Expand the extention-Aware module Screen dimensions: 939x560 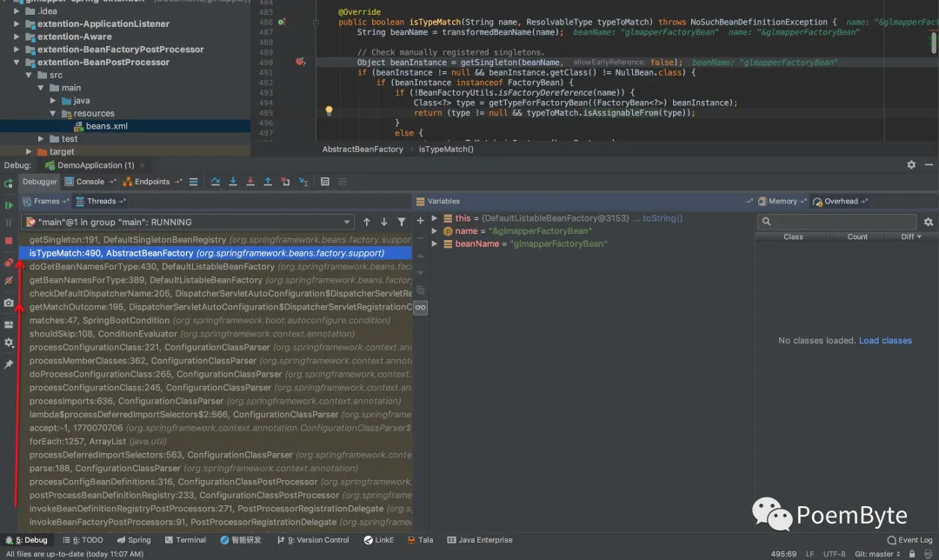pyautogui.click(x=17, y=37)
